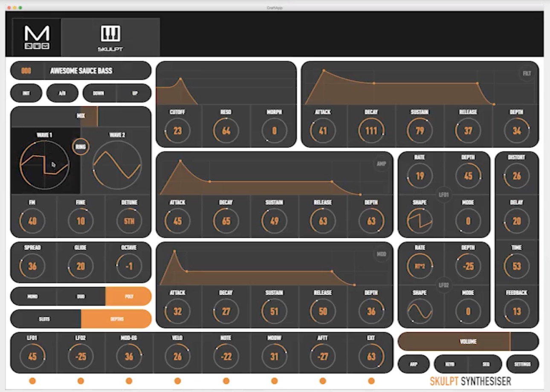550x392 pixels.
Task: Click the Modal M logo icon
Action: 37,37
